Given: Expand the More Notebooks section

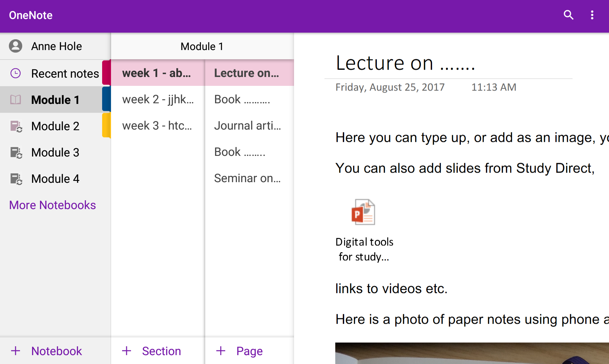Looking at the screenshot, I should (x=52, y=205).
